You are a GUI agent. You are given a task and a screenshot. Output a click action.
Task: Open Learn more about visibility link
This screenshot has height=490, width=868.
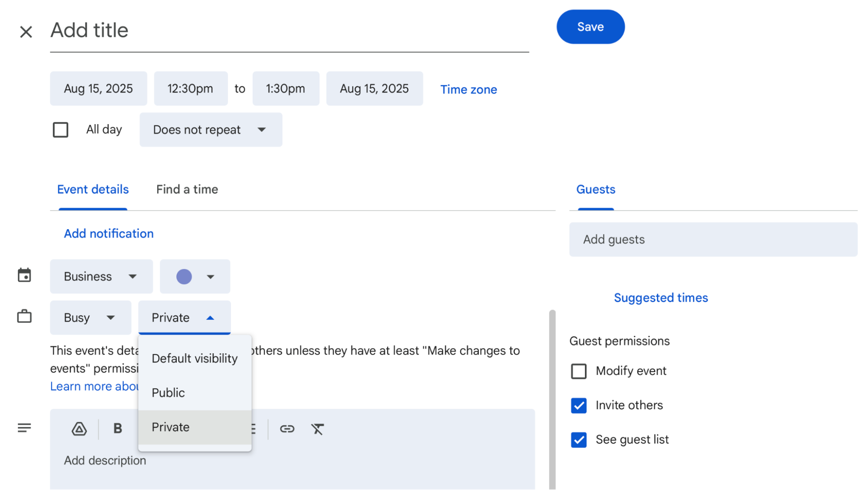tap(94, 386)
